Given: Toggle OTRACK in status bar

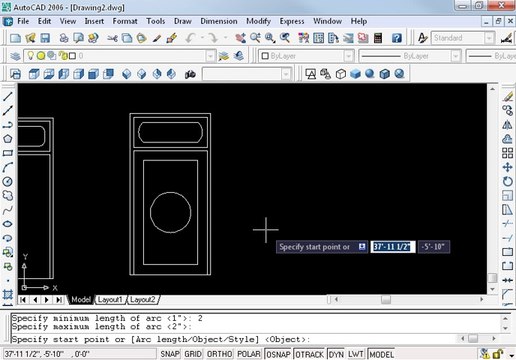Looking at the screenshot, I should point(310,354).
